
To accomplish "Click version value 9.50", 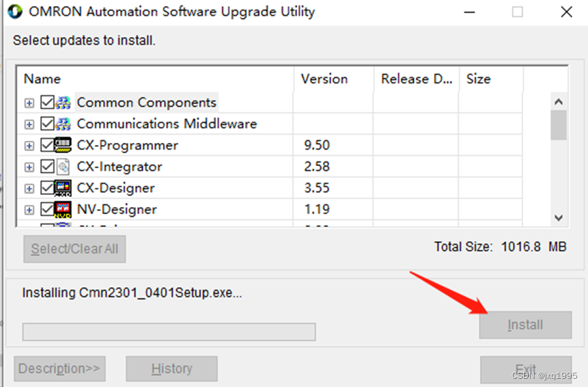I will coord(317,145).
